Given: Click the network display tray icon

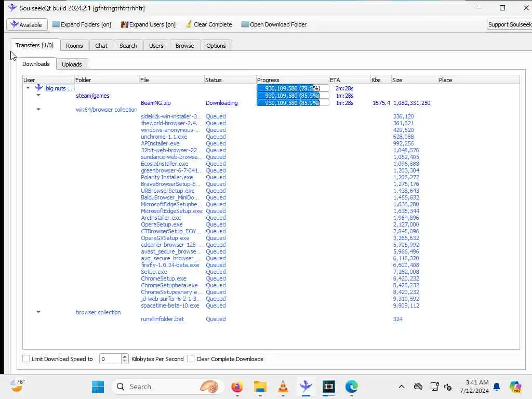Looking at the screenshot, I should point(435,387).
